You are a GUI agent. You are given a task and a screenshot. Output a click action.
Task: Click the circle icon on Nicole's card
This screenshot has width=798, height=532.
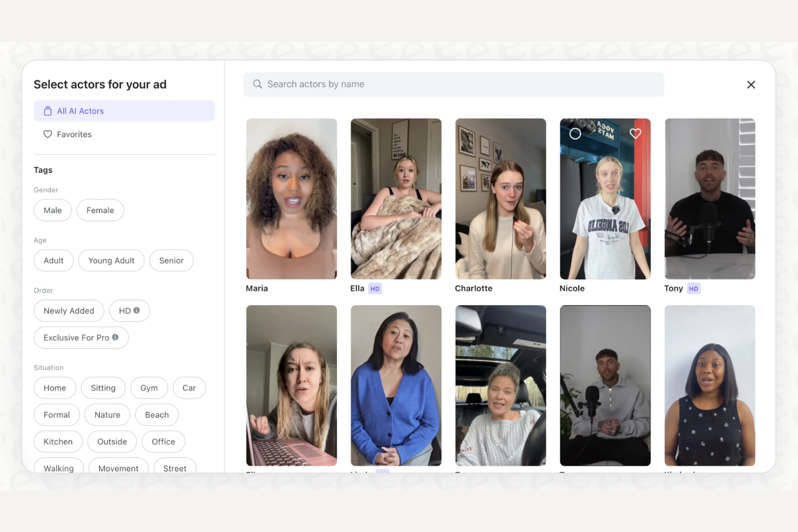[575, 133]
